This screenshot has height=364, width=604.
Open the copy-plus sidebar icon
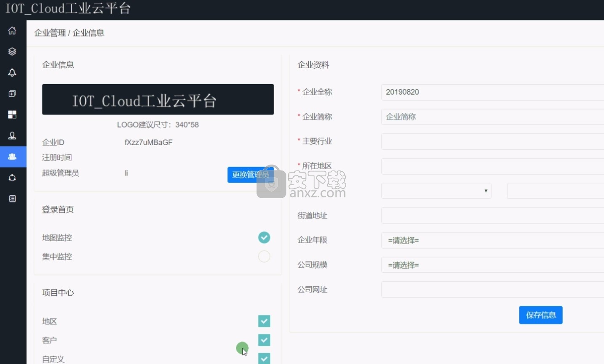[x=12, y=93]
